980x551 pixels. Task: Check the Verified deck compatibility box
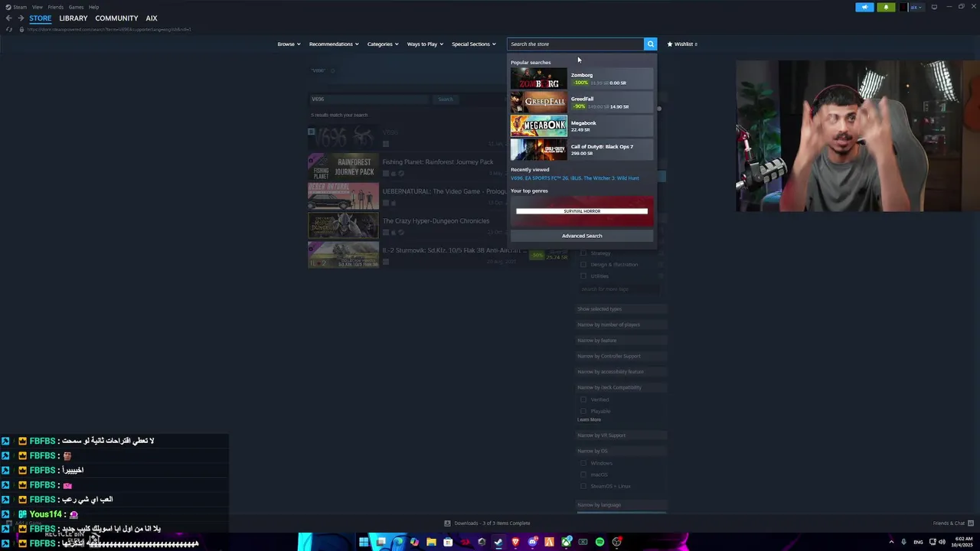(x=583, y=399)
